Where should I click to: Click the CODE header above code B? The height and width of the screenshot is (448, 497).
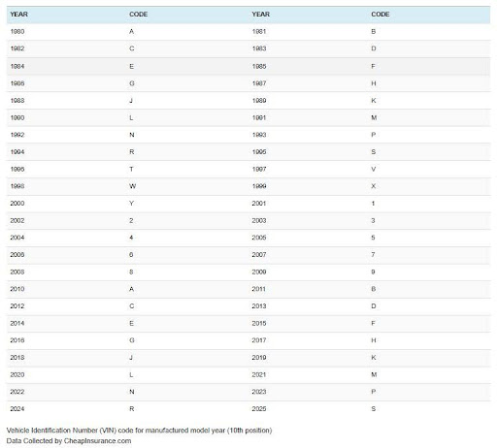(381, 15)
